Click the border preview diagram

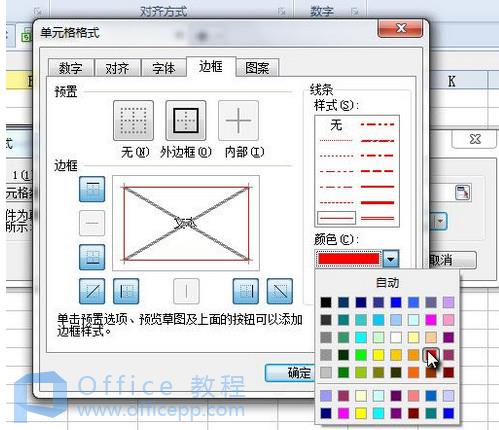[186, 223]
